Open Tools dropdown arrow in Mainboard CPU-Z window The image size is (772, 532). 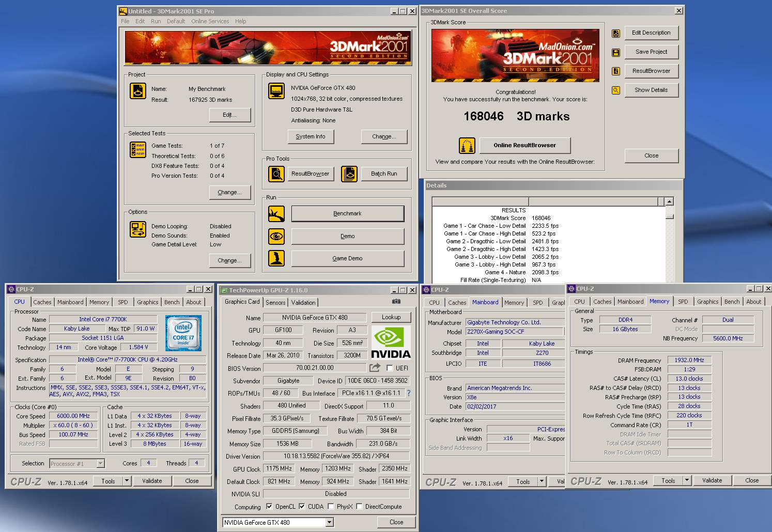[542, 481]
